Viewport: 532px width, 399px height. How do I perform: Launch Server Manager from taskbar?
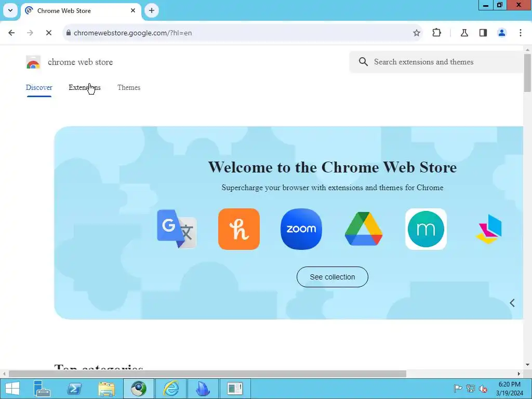[x=42, y=389]
